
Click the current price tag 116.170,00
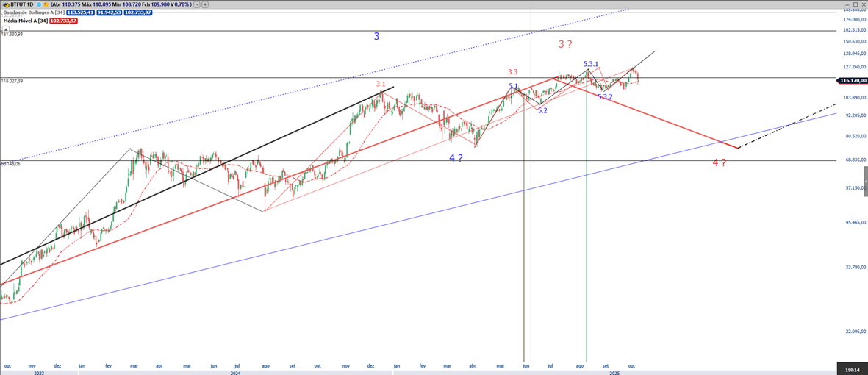point(852,81)
